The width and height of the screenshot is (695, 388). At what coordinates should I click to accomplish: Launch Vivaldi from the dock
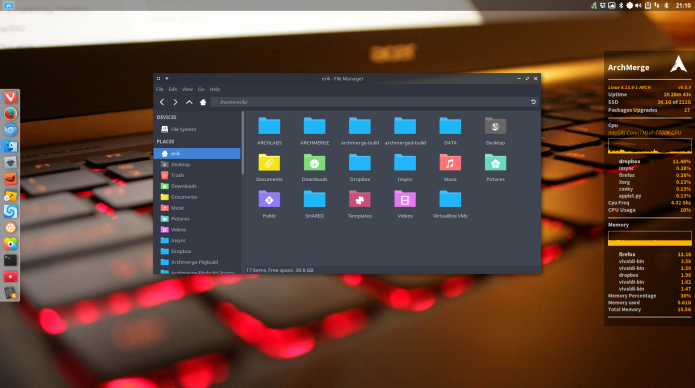tap(10, 97)
